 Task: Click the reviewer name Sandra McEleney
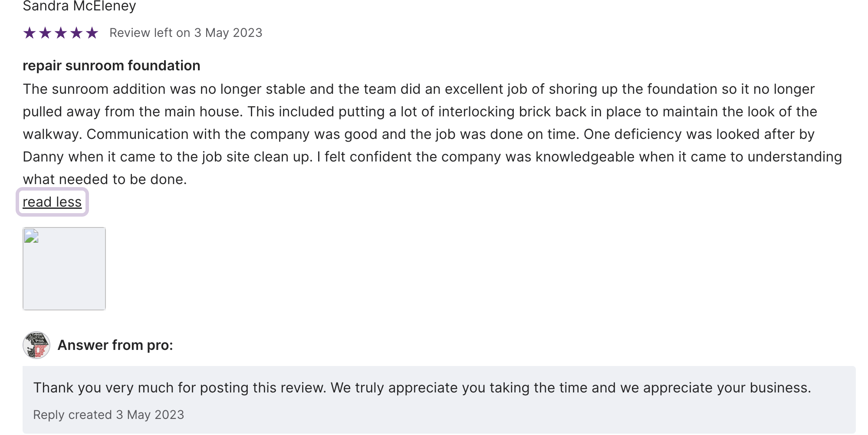pyautogui.click(x=79, y=6)
